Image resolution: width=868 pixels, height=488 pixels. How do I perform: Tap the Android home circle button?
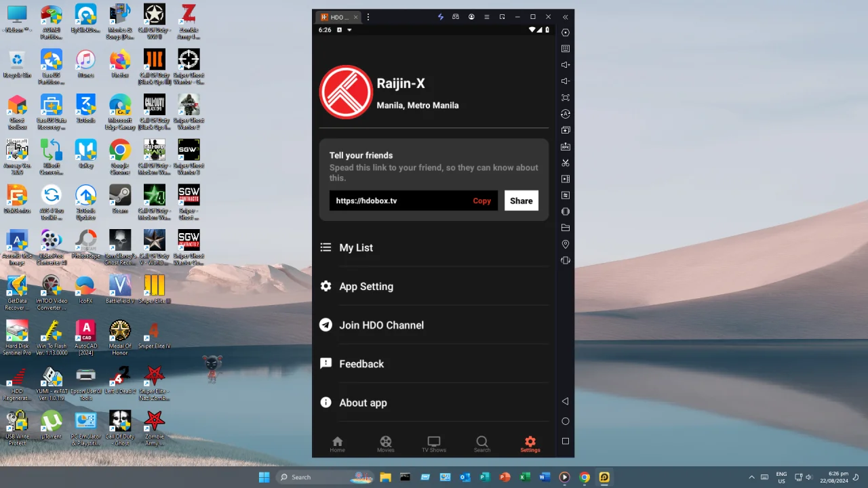pyautogui.click(x=566, y=421)
